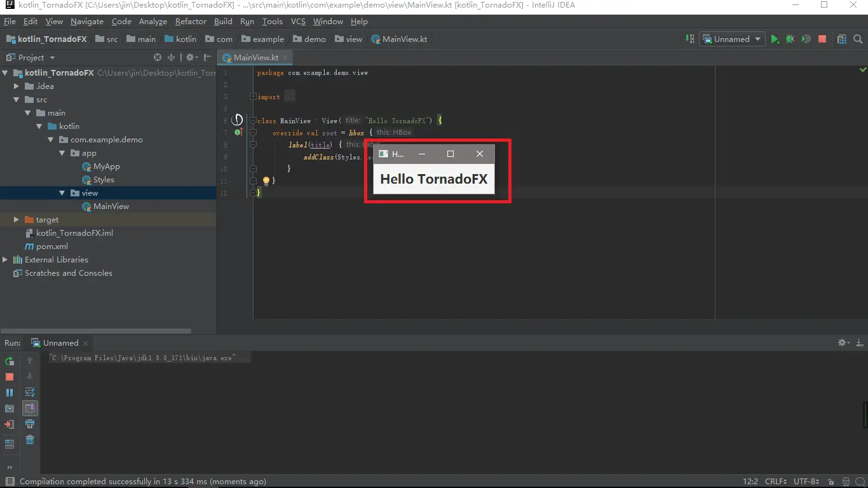Click the Print icon in Run console
This screenshot has width=868, height=488.
pyautogui.click(x=30, y=424)
